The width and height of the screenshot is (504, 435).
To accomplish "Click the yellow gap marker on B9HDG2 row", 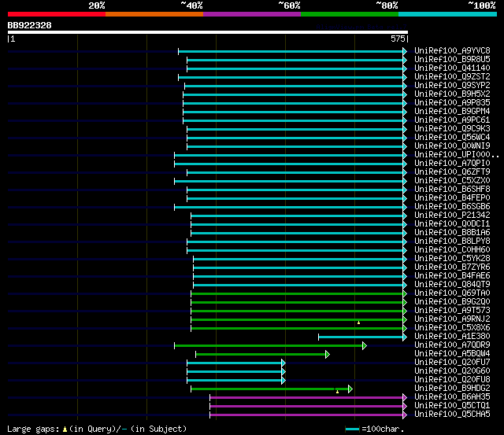I will pyautogui.click(x=337, y=392).
